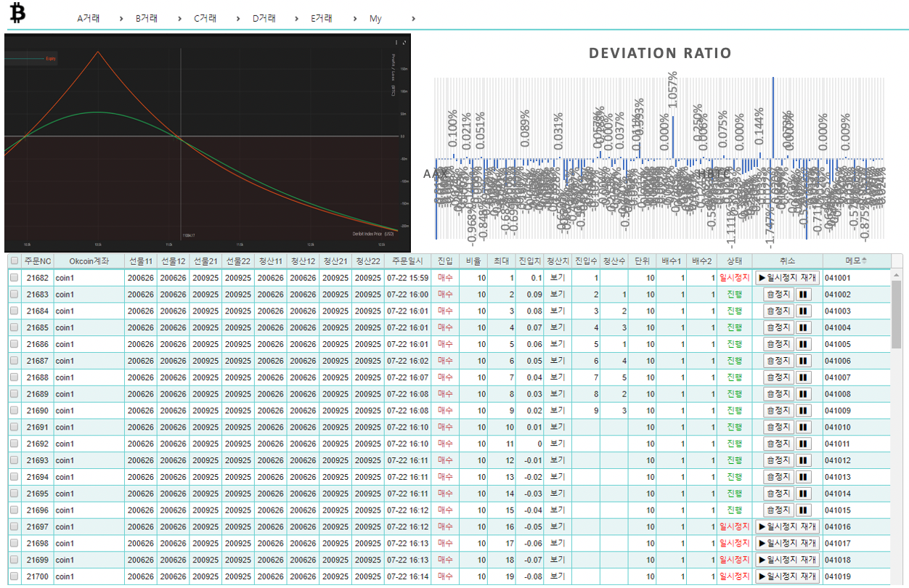Sort by the 메모 column sort arrows
The width and height of the screenshot is (909, 588).
pos(864,261)
